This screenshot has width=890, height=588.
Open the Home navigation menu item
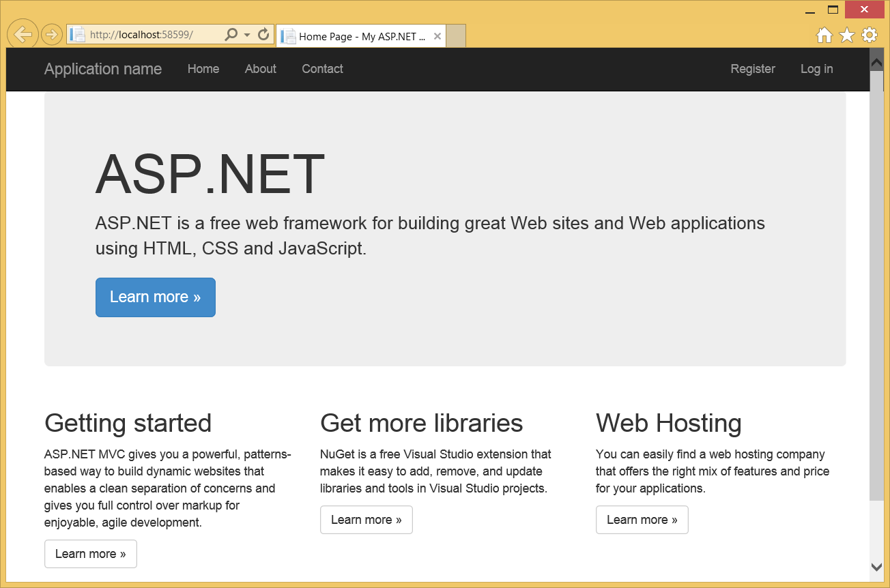pyautogui.click(x=203, y=69)
